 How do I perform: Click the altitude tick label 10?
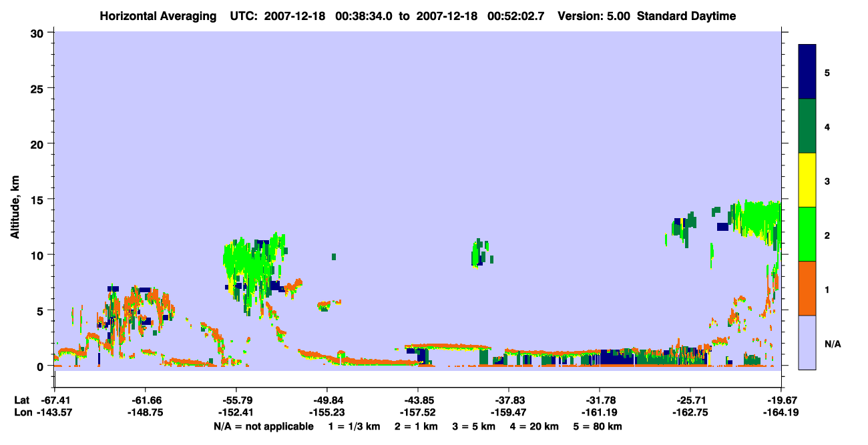(39, 255)
